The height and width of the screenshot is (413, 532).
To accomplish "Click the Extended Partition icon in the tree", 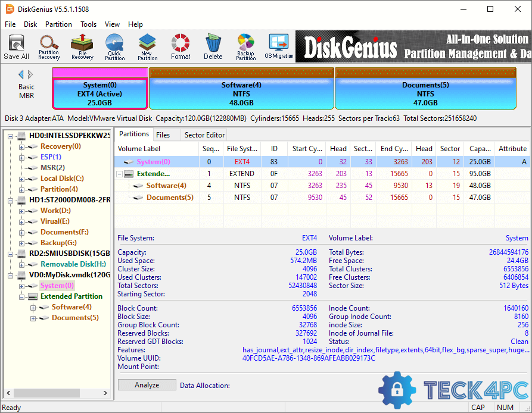I will 33,296.
